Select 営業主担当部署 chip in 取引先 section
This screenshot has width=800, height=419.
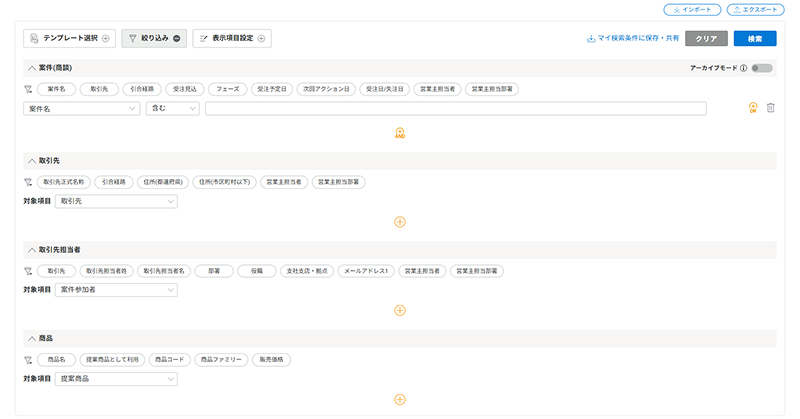click(339, 182)
